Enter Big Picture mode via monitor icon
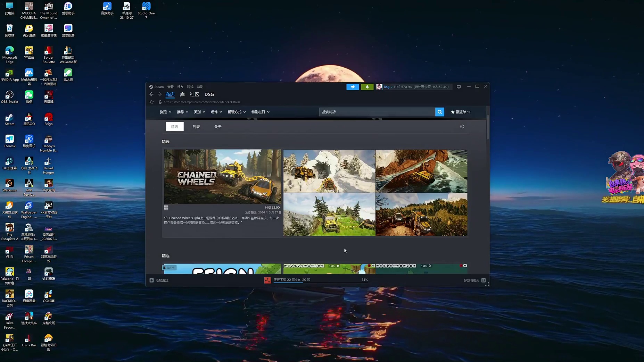The width and height of the screenshot is (644, 362). (459, 87)
